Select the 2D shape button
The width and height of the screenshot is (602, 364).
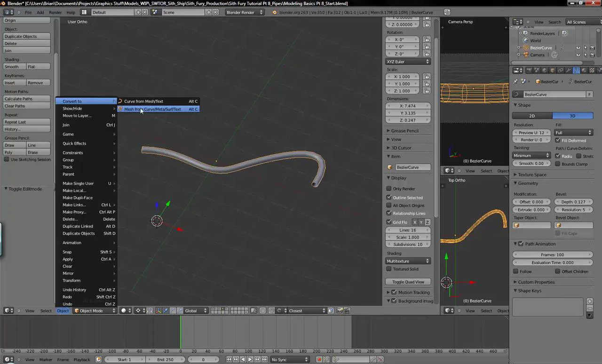[x=532, y=116]
